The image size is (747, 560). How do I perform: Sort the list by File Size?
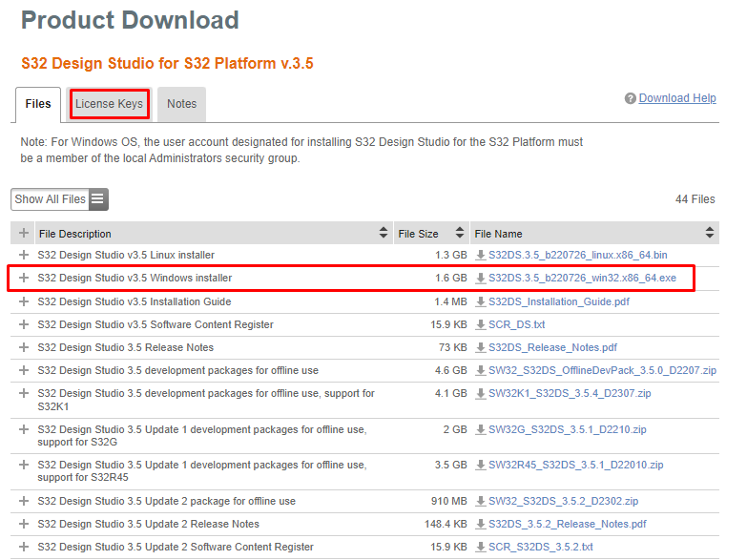coord(418,234)
